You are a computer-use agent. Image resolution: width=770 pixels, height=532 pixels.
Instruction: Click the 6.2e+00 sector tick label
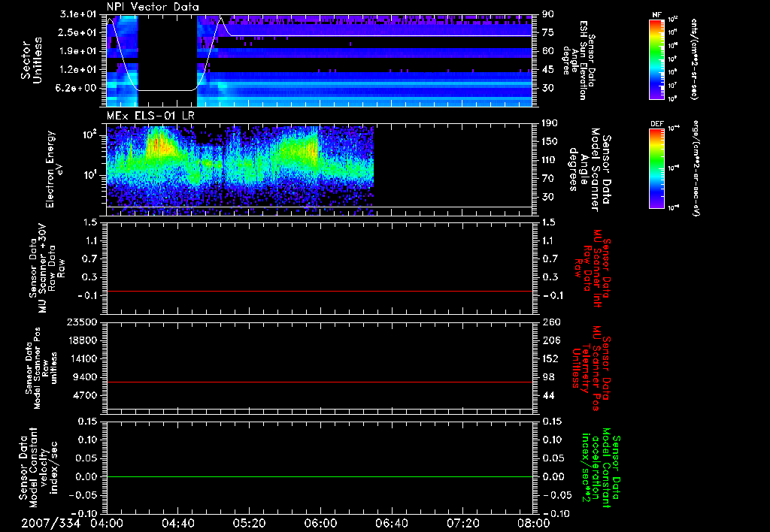[77, 89]
